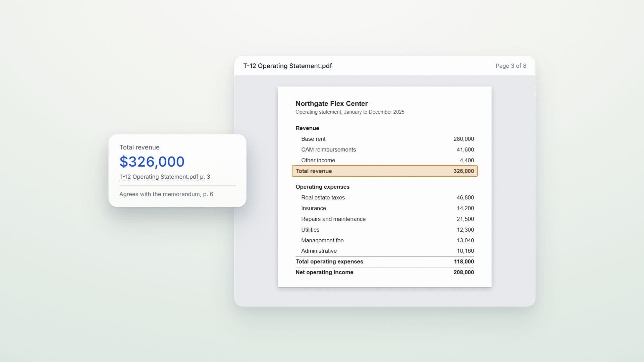Screen dimensions: 644x362
Task: Click the Real estate taxes value 46,800
Action: click(x=465, y=197)
